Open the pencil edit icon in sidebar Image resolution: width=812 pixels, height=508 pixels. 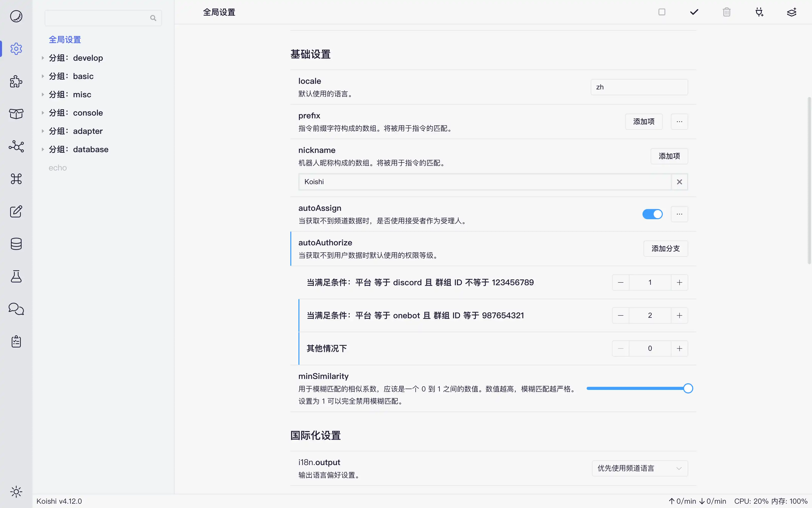(16, 211)
